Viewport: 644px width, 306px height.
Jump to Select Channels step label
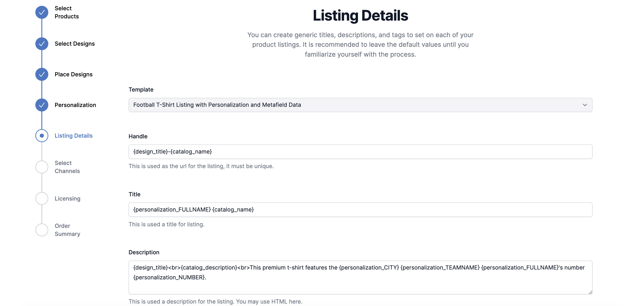67,167
